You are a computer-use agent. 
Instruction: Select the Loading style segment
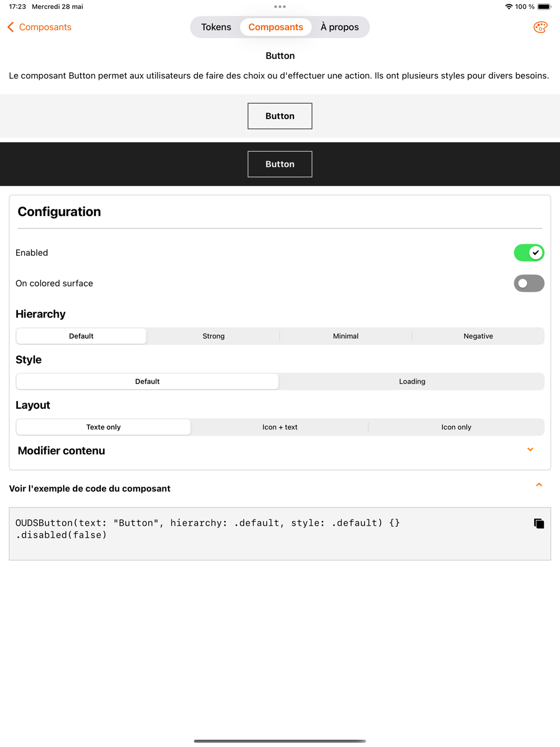click(x=412, y=381)
